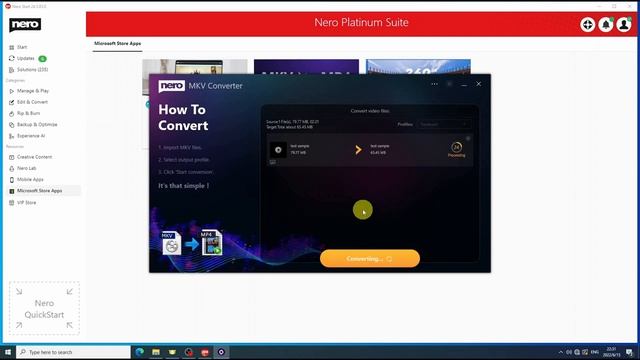Click the VIP Store icon
640x360 pixels.
click(11, 202)
